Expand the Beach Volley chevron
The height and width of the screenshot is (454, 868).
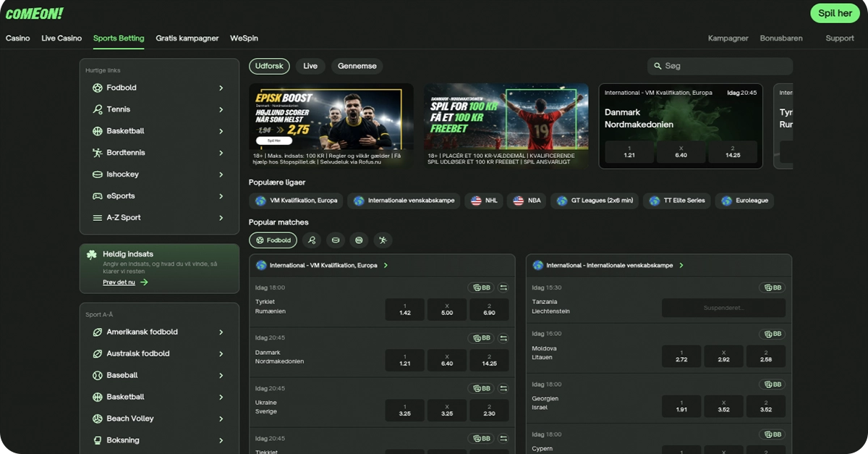click(x=221, y=419)
